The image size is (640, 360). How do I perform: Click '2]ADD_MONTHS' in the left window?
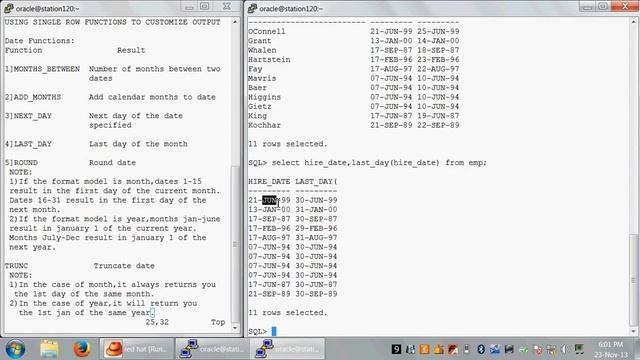[x=33, y=97]
